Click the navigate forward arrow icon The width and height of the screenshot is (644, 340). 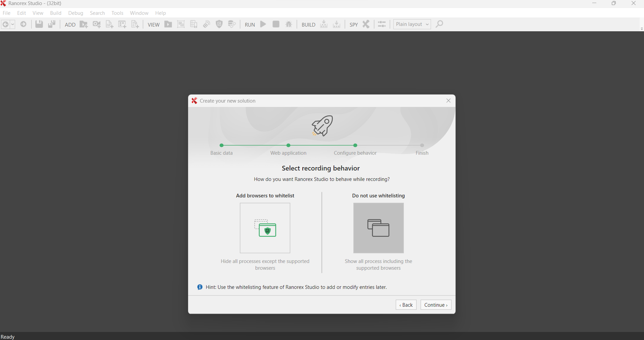click(x=24, y=24)
